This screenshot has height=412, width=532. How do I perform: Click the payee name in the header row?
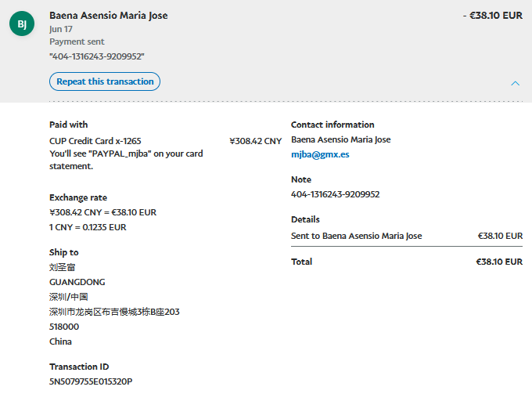pyautogui.click(x=108, y=16)
